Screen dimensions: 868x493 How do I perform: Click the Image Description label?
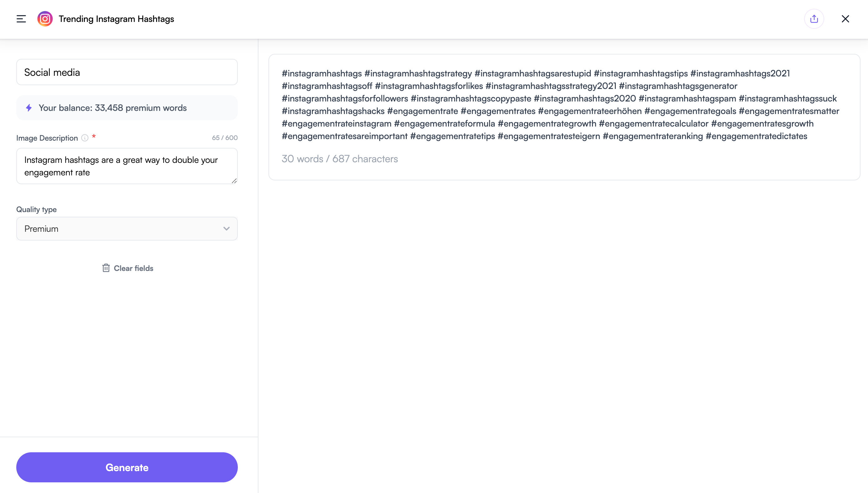pyautogui.click(x=47, y=138)
